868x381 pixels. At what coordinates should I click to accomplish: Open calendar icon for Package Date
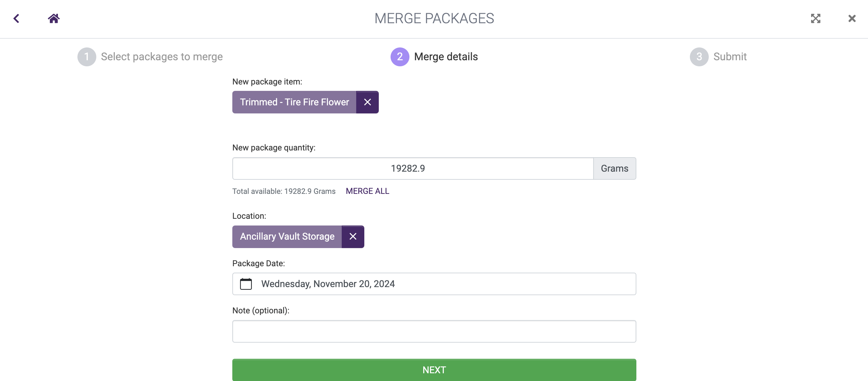pos(246,284)
